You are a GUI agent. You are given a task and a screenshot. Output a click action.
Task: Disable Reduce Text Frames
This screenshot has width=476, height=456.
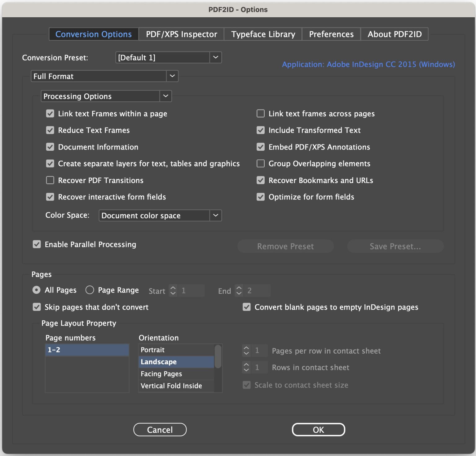(x=50, y=130)
